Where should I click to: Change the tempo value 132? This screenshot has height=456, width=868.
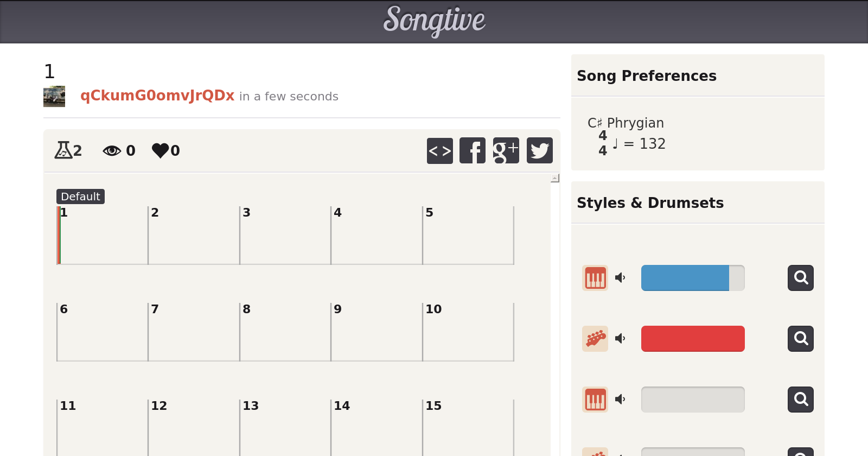pyautogui.click(x=652, y=144)
